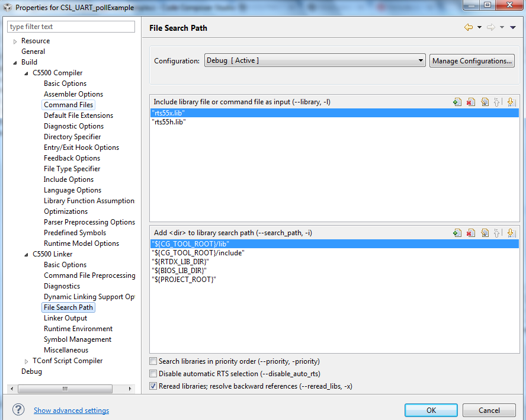Open Predefined Symbols page
The image size is (526, 420).
pos(75,233)
